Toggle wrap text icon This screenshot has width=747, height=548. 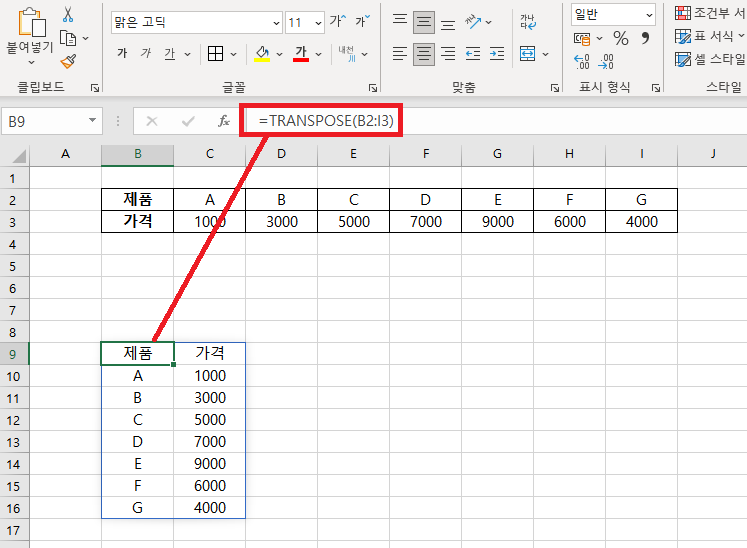coord(528,22)
